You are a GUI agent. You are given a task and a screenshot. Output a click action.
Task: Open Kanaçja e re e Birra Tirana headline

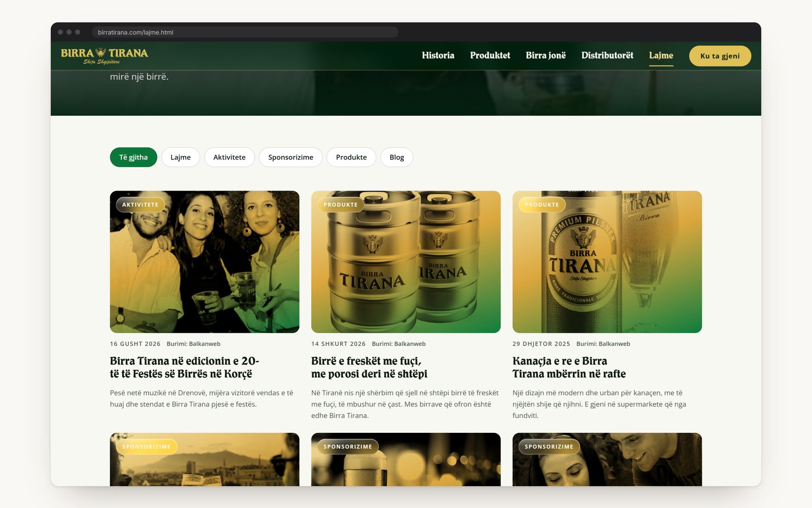(x=569, y=367)
